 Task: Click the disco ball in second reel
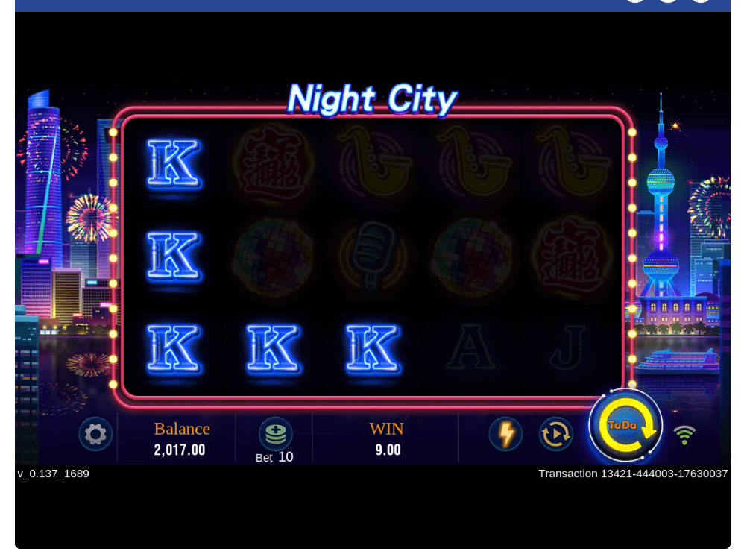tap(273, 257)
